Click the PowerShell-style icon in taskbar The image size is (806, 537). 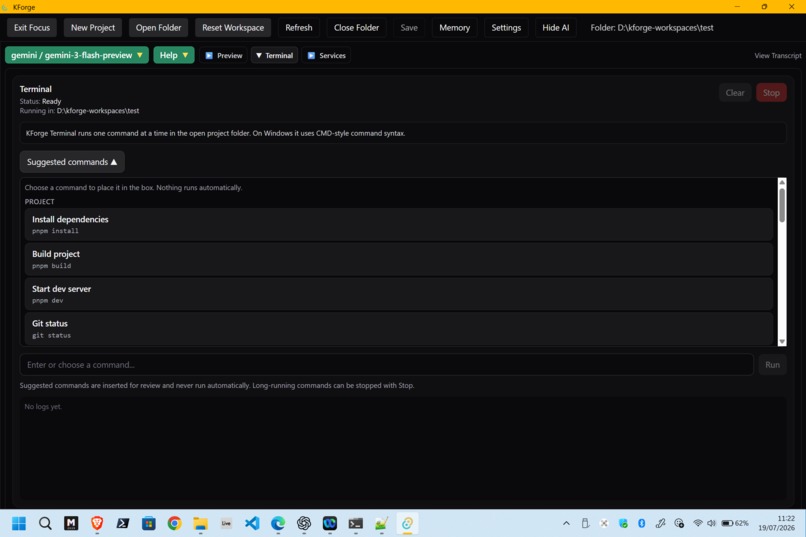pyautogui.click(x=123, y=523)
